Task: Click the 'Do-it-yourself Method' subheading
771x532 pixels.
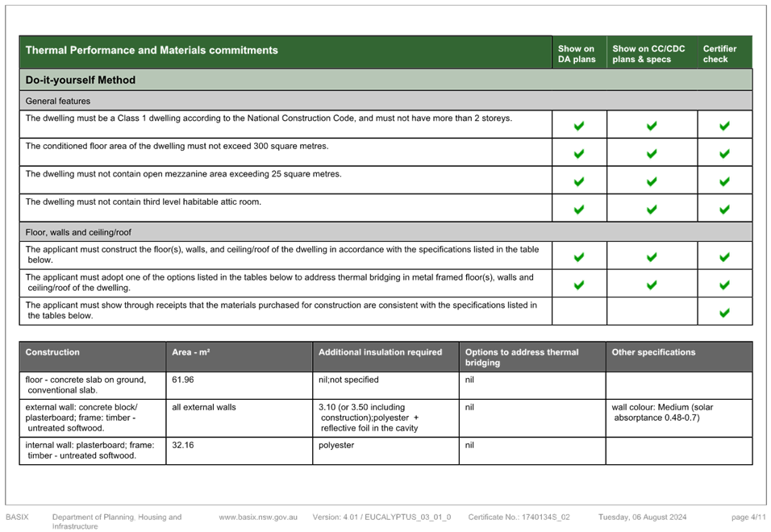Action: (x=80, y=80)
